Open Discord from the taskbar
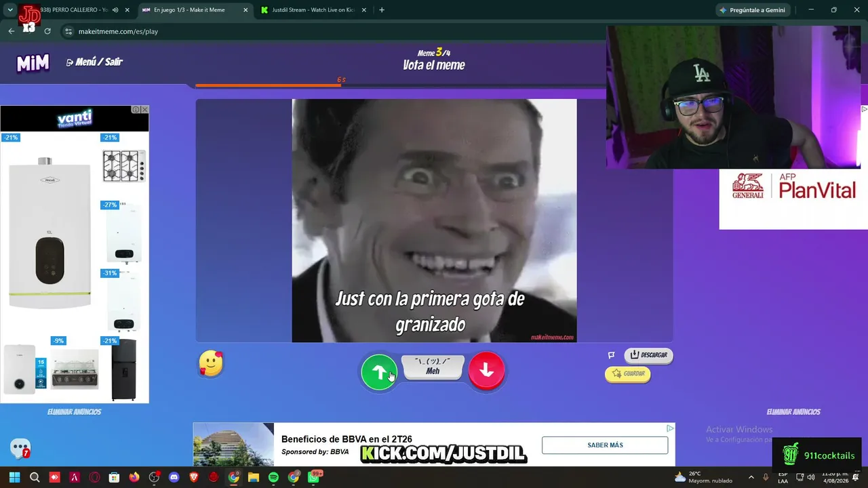Screen dimensions: 868x488 coord(174,477)
